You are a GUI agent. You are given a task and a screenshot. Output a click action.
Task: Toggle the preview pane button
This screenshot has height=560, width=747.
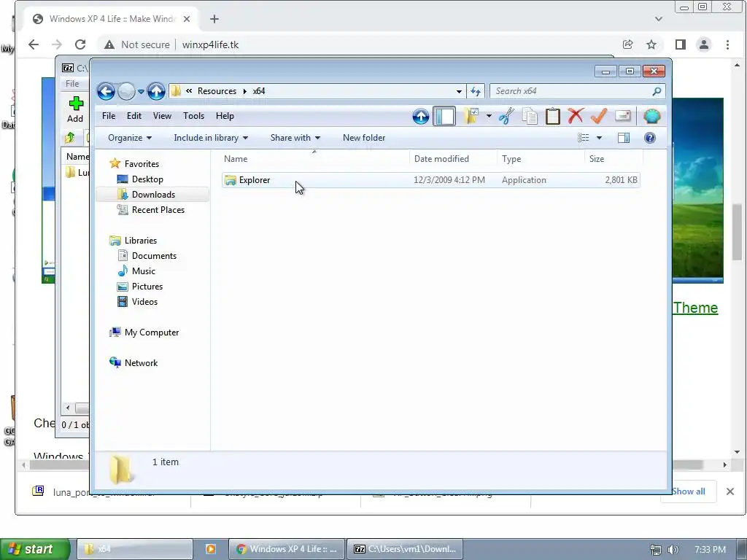pyautogui.click(x=624, y=138)
